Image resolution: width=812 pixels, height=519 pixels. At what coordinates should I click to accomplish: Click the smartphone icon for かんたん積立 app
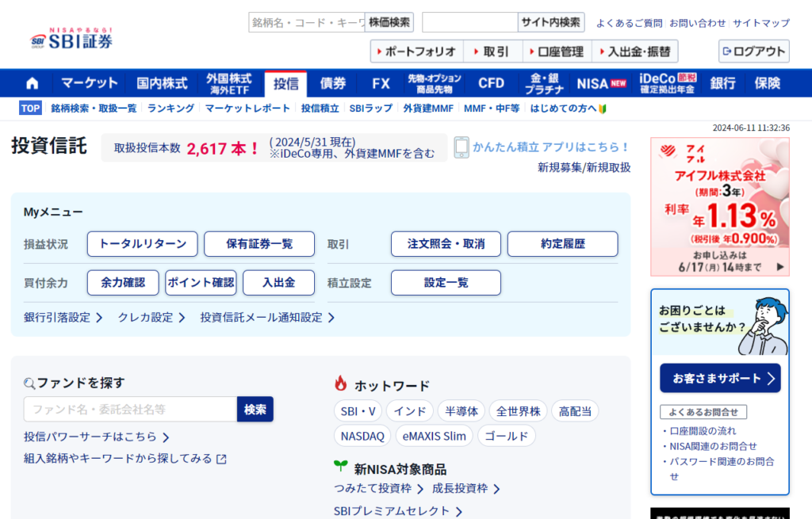[462, 147]
